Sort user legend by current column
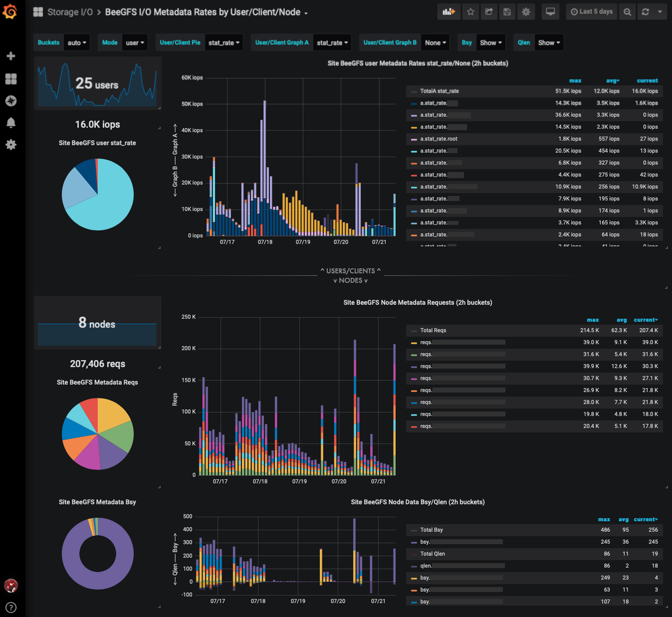This screenshot has width=672, height=617. tap(647, 81)
